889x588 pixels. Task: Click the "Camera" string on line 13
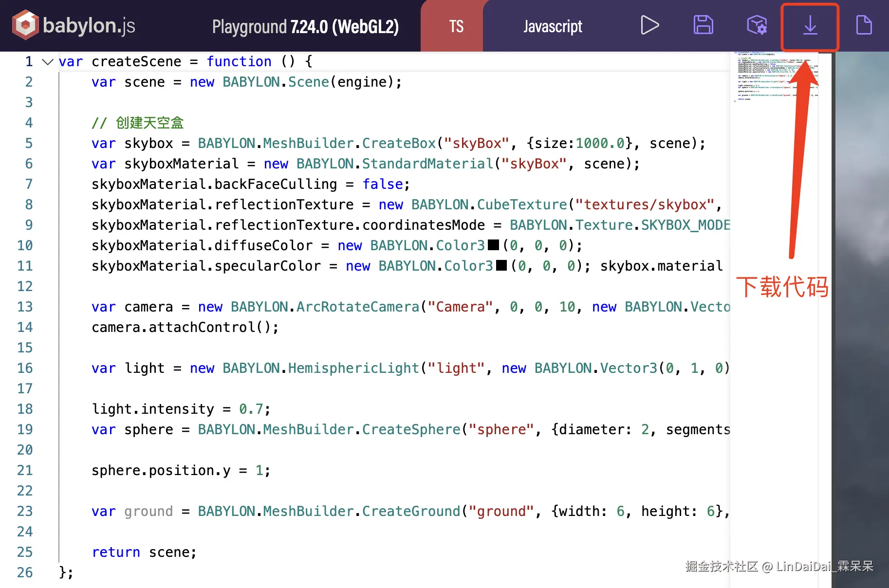pyautogui.click(x=461, y=307)
